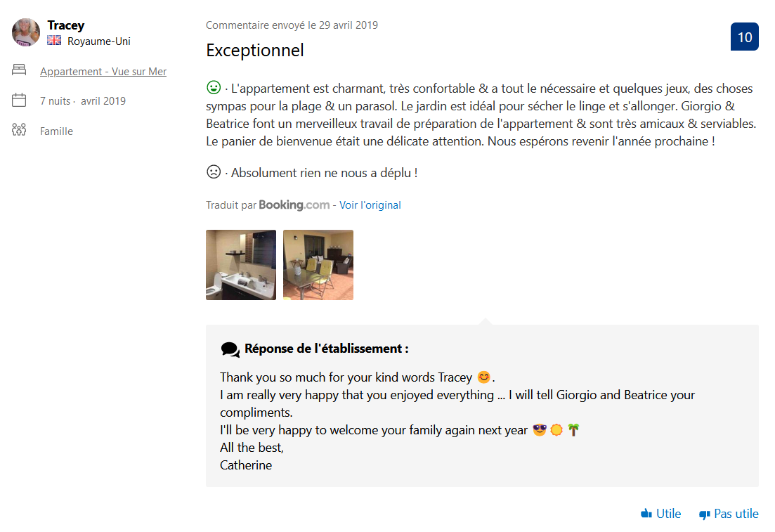Click Voir l'original to show original review
775x532 pixels.
tap(370, 205)
